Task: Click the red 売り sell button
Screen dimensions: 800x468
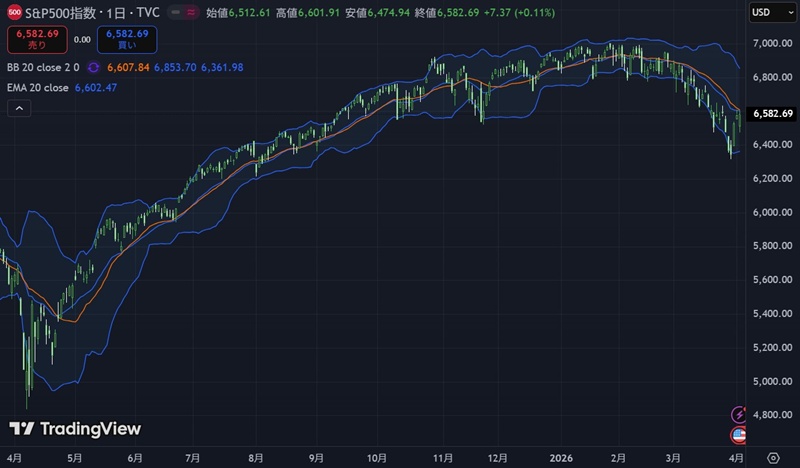Action: (36, 39)
